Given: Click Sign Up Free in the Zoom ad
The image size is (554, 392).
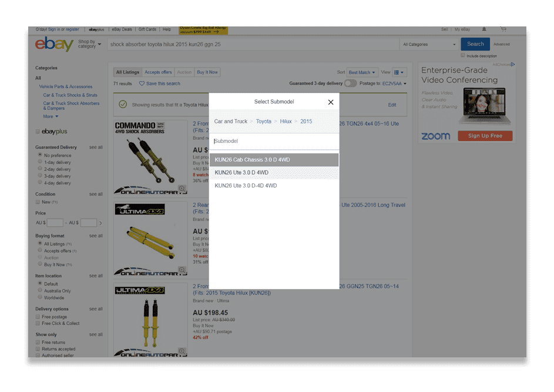Looking at the screenshot, I should coord(485,136).
